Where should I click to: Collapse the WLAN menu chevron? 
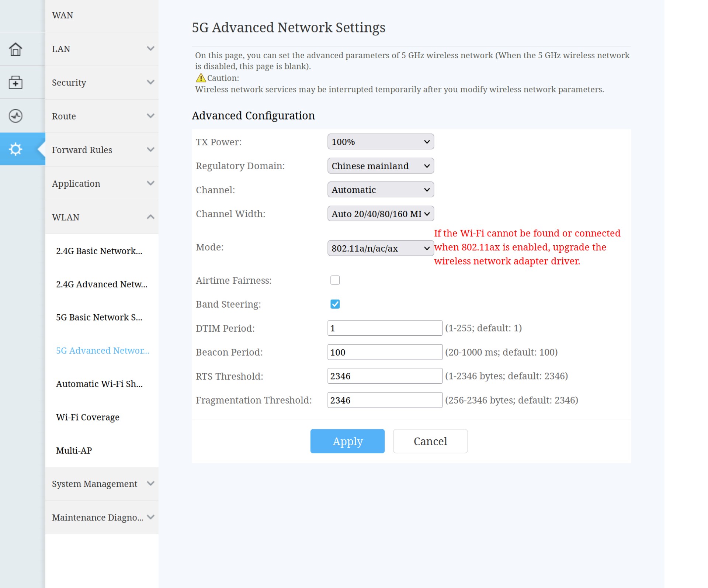[150, 217]
